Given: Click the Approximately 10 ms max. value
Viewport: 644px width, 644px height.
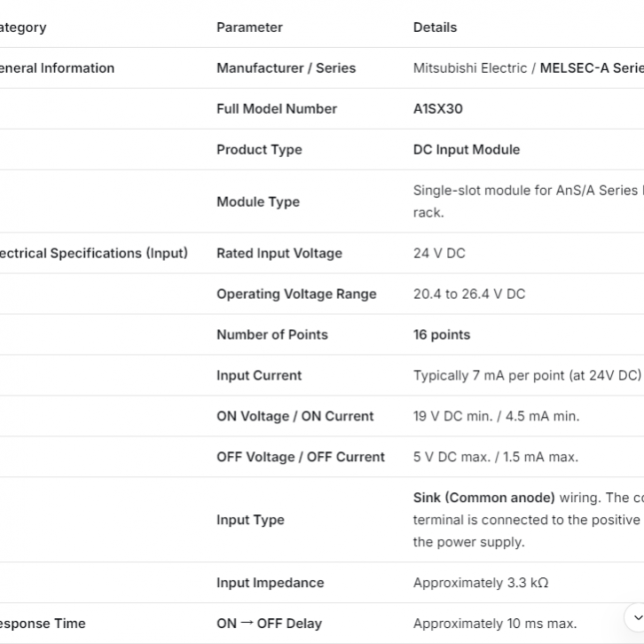Looking at the screenshot, I should (x=495, y=624).
